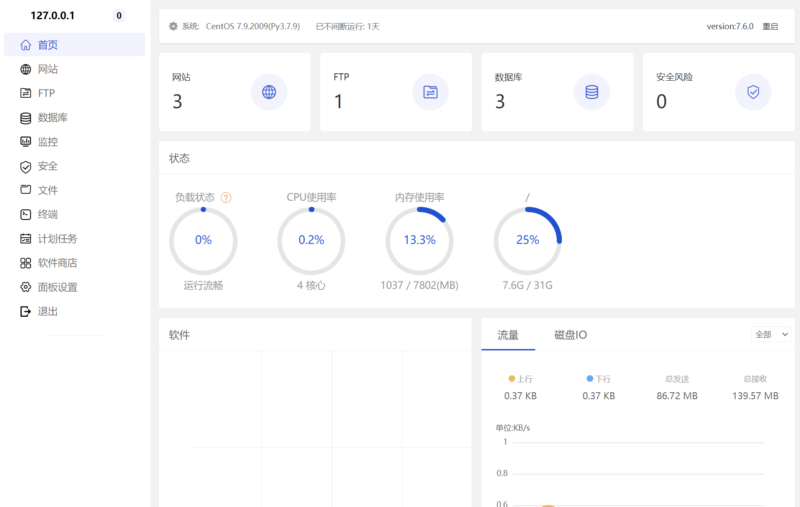Click the database stack icon in 数据库 card
This screenshot has width=800, height=507.
coord(591,92)
